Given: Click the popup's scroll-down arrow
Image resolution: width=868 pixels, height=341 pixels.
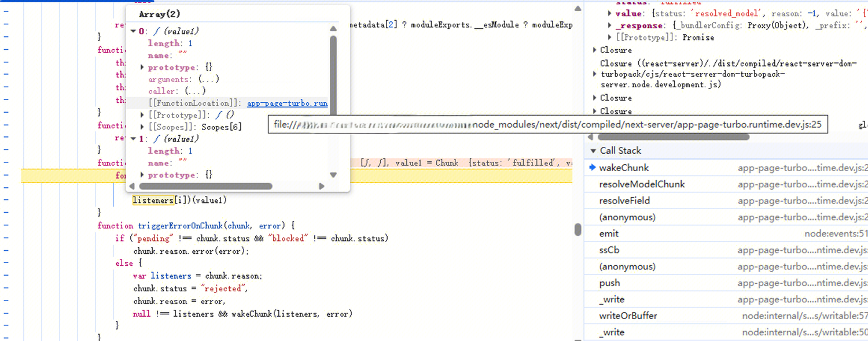Looking at the screenshot, I should 333,175.
